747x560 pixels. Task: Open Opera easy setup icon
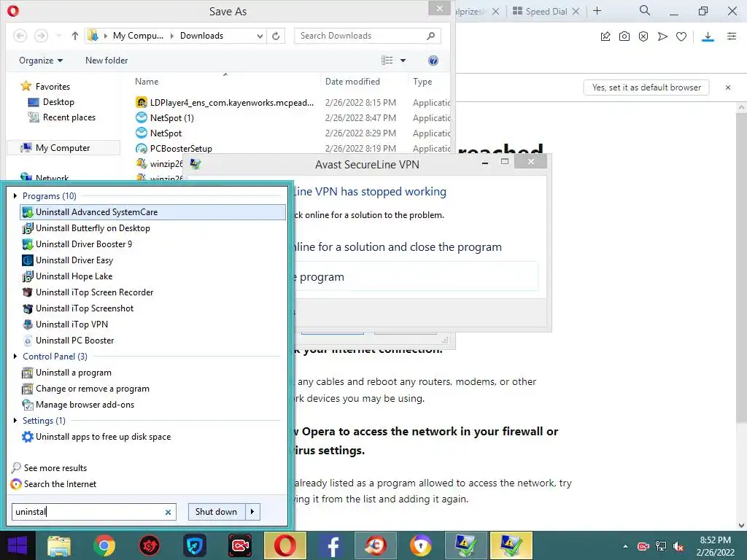pos(732,36)
